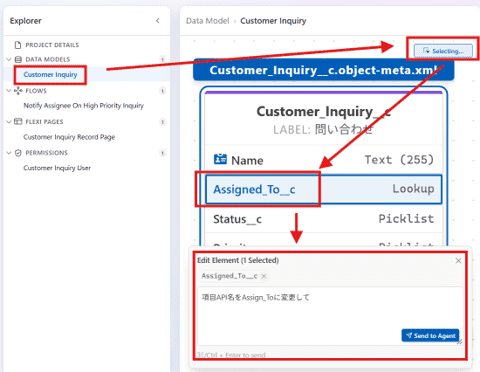Click the Picklist type of Status__c
This screenshot has width=480, height=372.
[406, 219]
